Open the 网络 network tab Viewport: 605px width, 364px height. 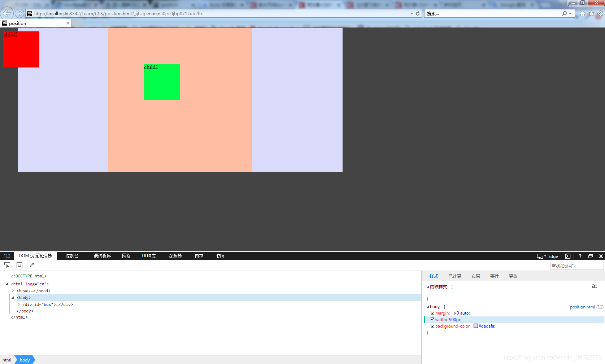[x=126, y=256]
